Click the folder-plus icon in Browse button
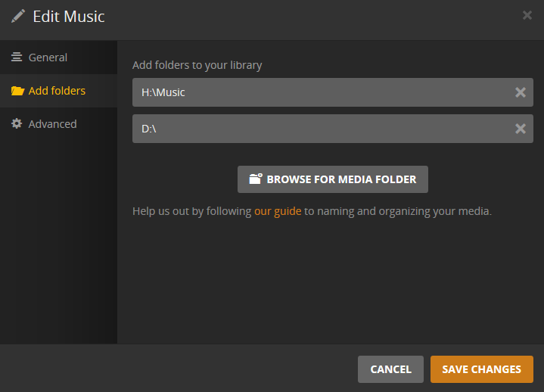The width and height of the screenshot is (544, 392). (x=255, y=179)
